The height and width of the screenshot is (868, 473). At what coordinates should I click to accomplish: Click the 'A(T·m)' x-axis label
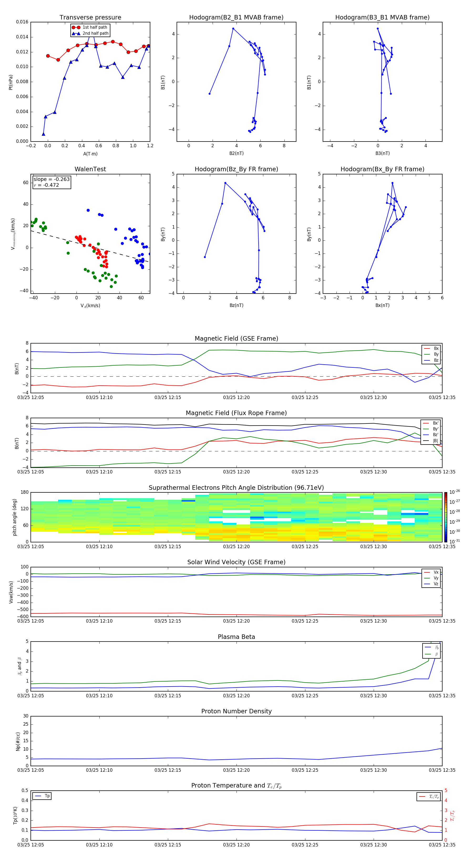point(90,154)
